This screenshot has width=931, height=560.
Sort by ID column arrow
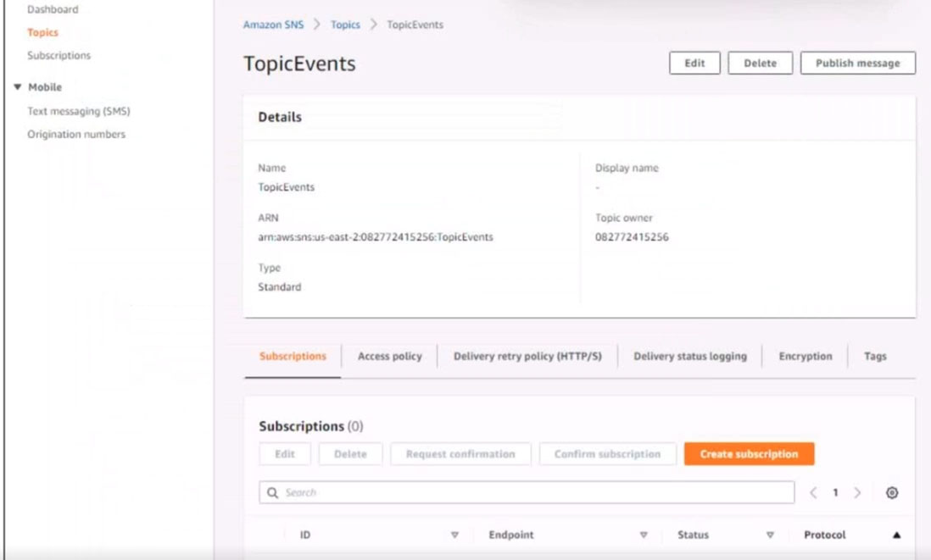point(454,535)
